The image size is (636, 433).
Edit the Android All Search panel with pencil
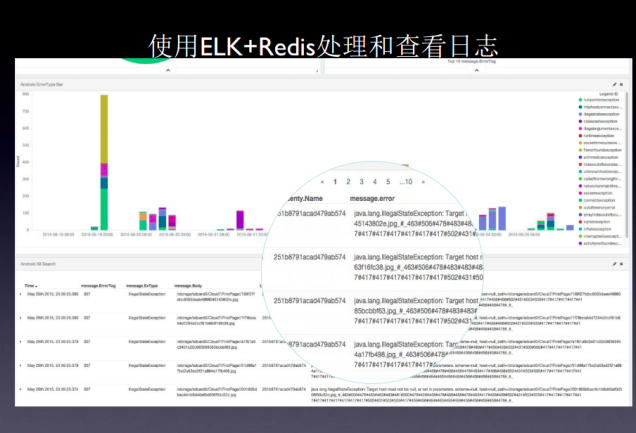click(615, 264)
